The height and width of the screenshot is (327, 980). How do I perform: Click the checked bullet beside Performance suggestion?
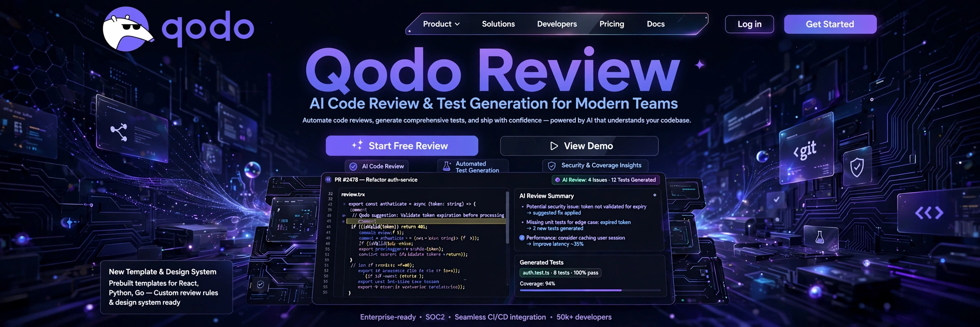point(522,238)
